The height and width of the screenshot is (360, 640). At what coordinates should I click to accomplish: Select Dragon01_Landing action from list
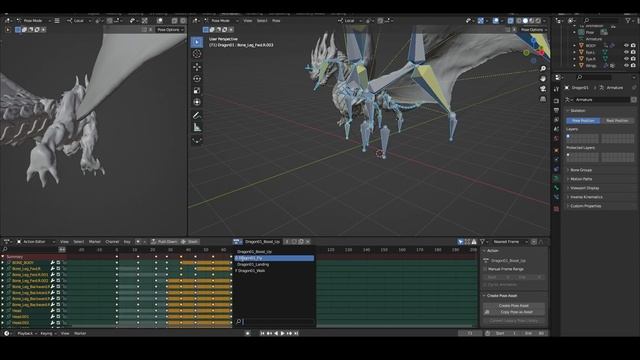tap(253, 264)
